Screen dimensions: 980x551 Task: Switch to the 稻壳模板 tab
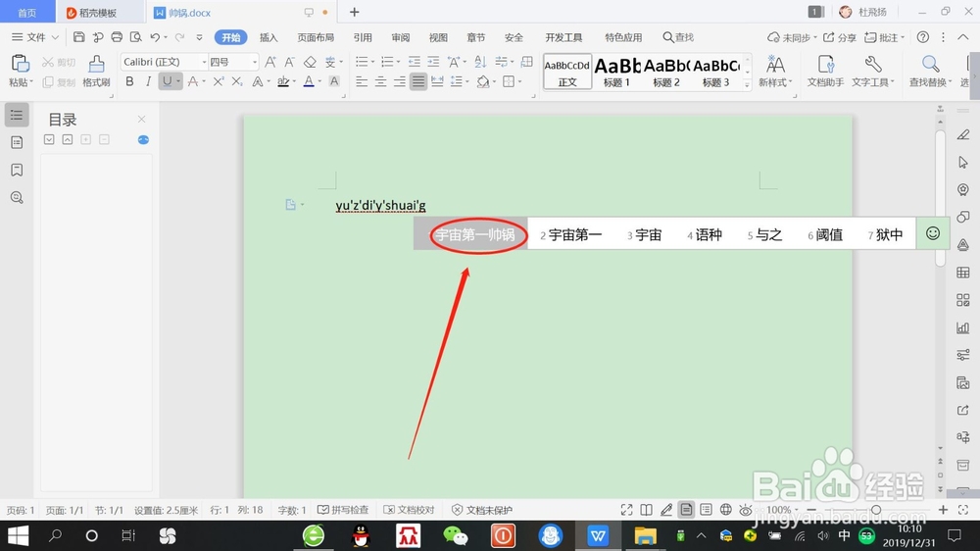(x=97, y=13)
